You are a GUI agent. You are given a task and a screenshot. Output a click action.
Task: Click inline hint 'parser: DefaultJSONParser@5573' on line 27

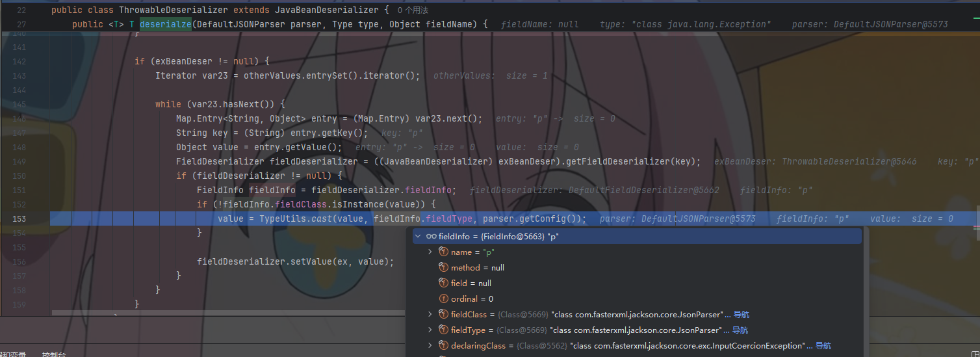[x=870, y=24]
